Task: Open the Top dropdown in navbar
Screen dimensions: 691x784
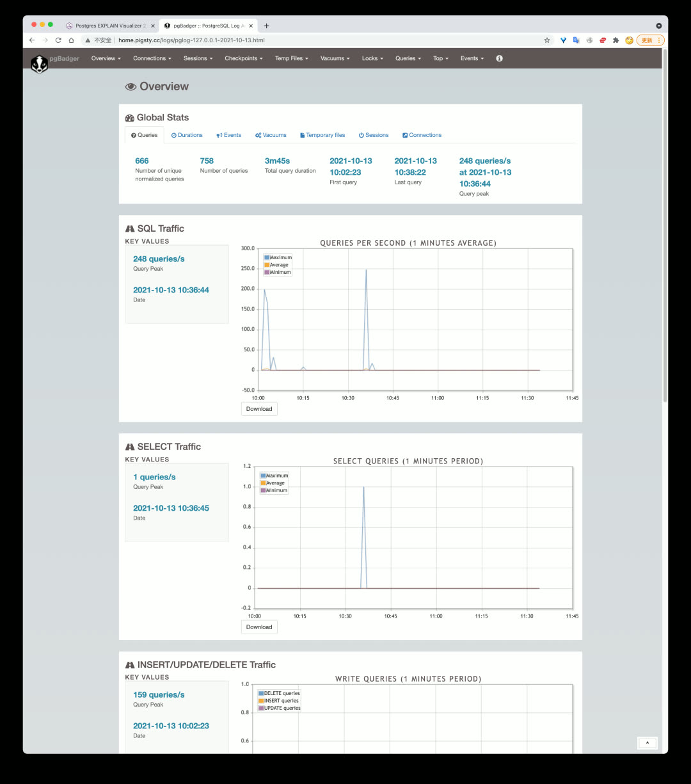Action: [440, 58]
